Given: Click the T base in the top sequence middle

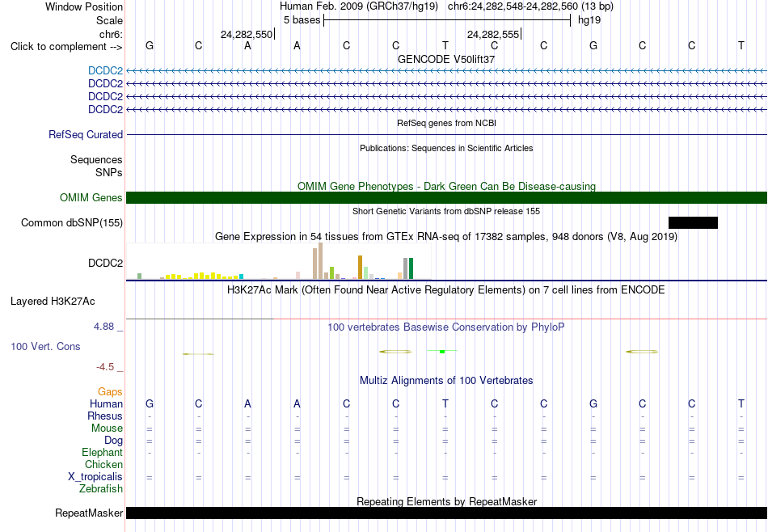Looking at the screenshot, I should 445,45.
